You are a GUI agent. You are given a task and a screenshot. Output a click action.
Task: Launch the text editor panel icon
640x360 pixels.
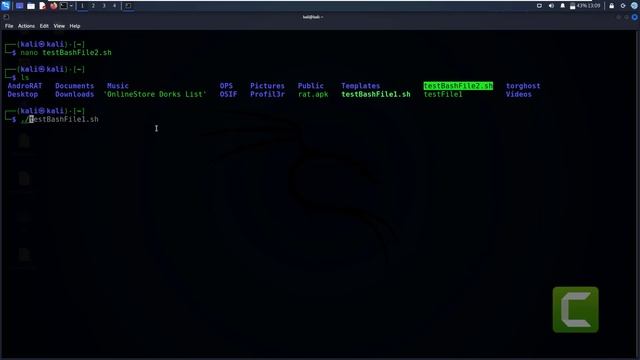pyautogui.click(x=42, y=6)
